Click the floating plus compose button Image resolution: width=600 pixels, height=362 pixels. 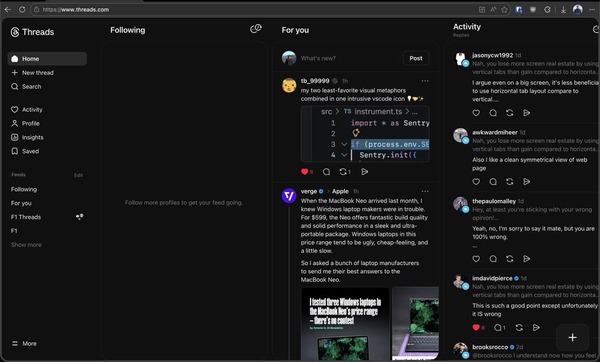(572, 338)
